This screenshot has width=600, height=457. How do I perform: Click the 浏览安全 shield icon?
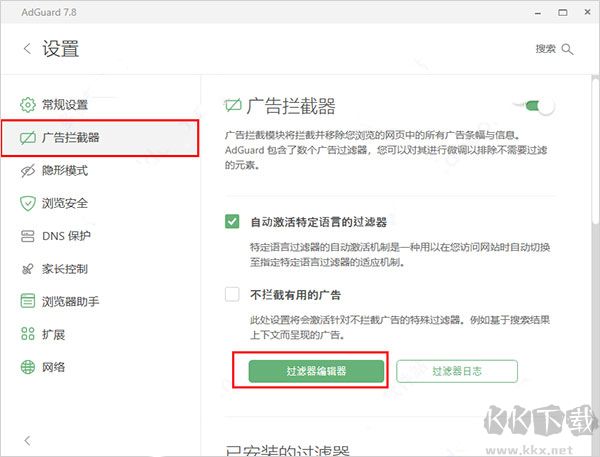pos(28,203)
